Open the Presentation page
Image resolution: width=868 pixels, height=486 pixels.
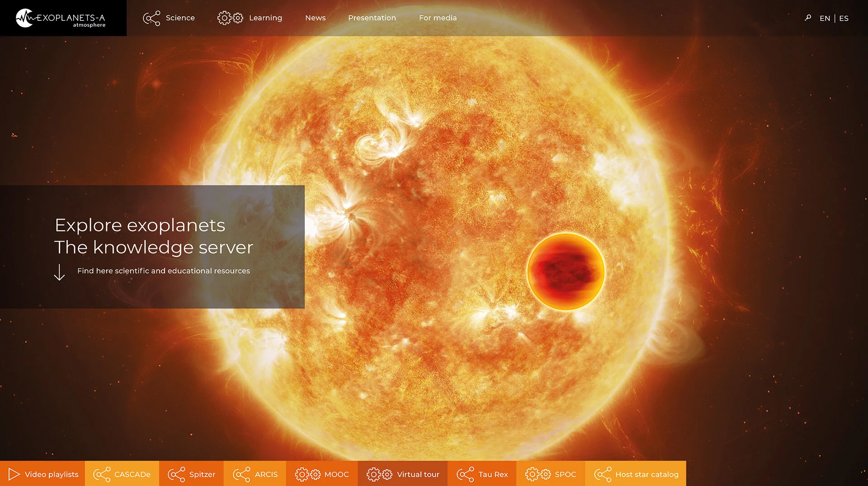pyautogui.click(x=372, y=18)
